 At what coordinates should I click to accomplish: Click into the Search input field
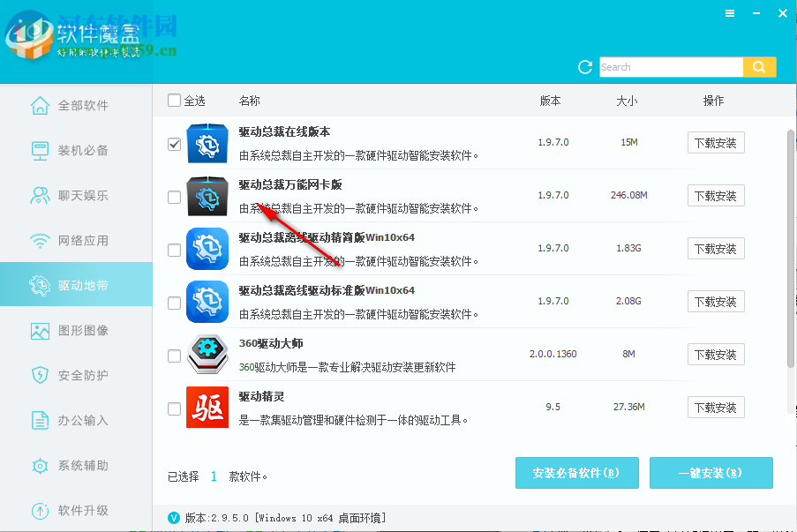(671, 67)
